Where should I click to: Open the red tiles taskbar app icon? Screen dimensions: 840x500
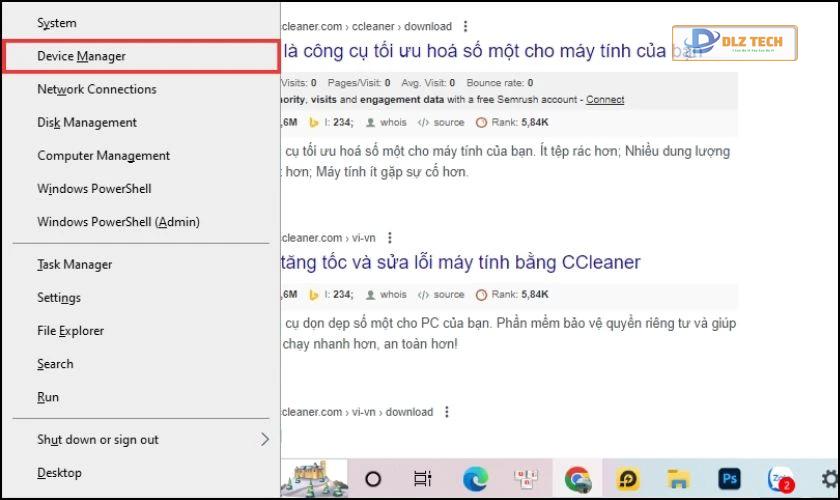coord(526,478)
